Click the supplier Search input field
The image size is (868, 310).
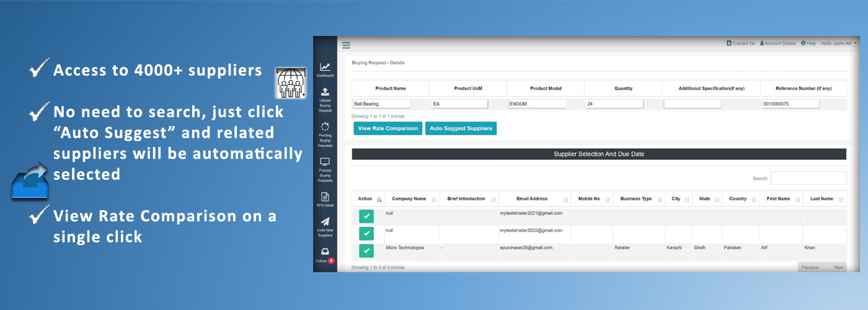tap(808, 179)
